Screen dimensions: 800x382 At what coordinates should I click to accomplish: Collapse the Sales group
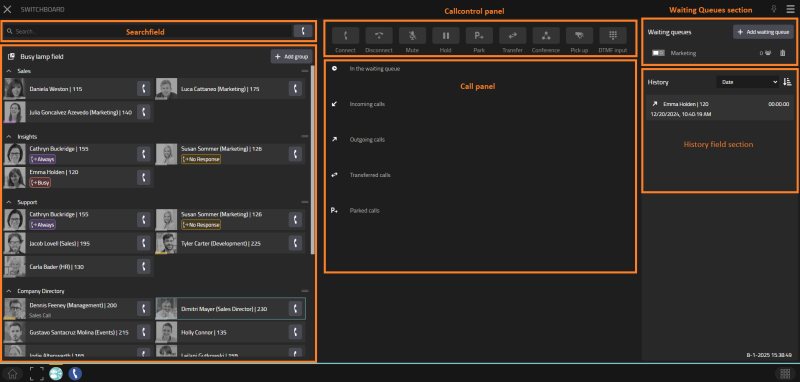click(x=9, y=71)
